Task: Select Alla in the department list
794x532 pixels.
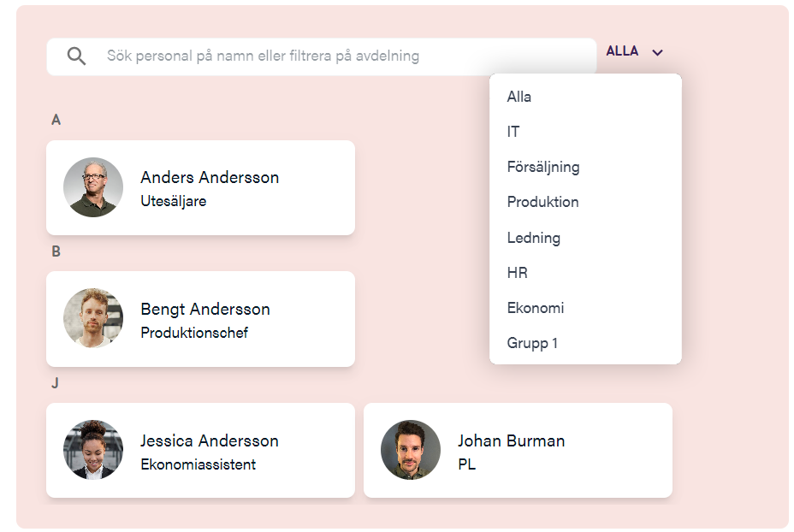Action: pos(519,97)
